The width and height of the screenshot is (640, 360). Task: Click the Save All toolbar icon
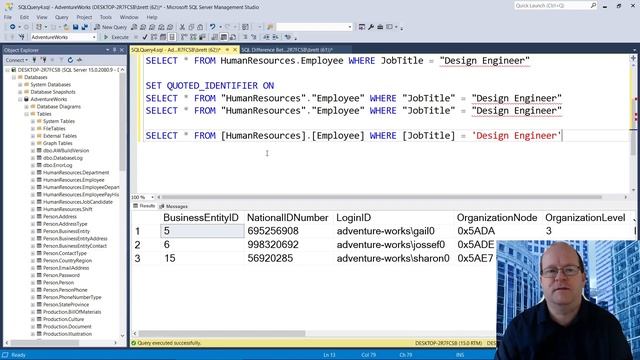pos(84,27)
